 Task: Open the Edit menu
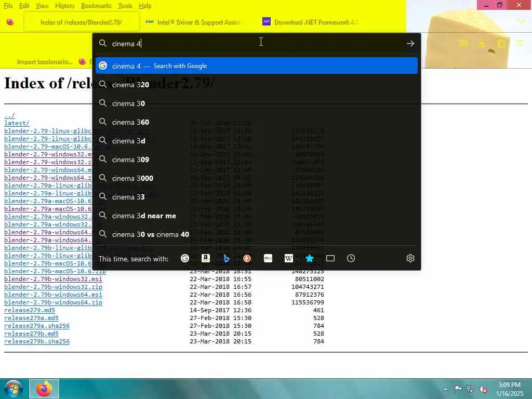point(24,6)
